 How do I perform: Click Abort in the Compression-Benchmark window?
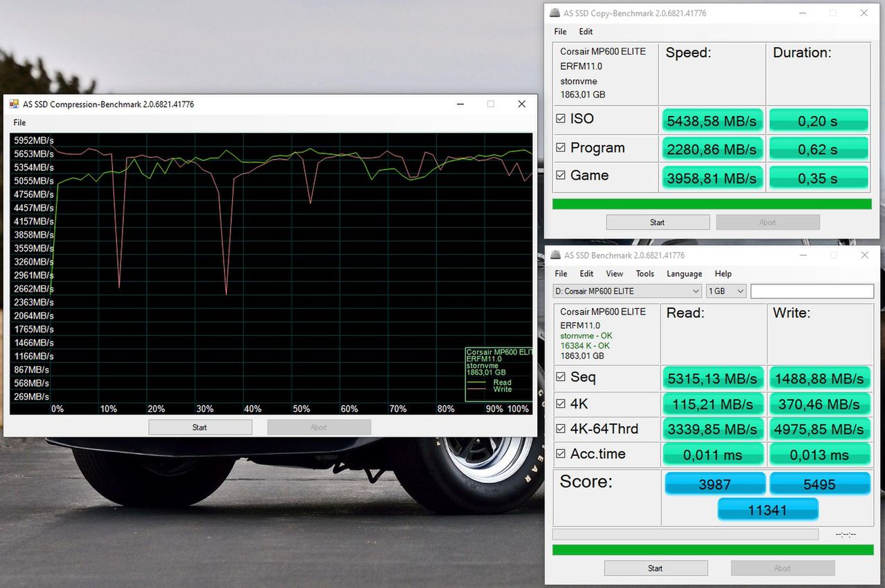coord(319,427)
